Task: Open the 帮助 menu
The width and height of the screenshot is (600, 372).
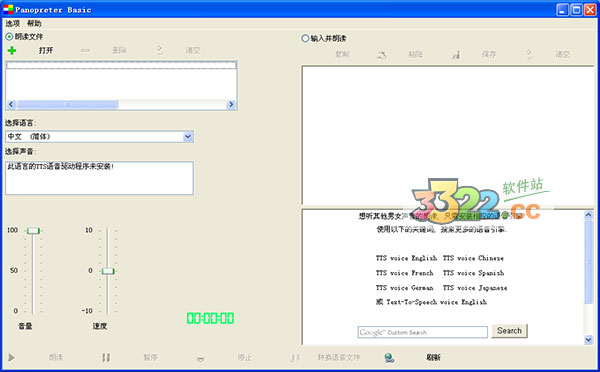Action: tap(34, 24)
